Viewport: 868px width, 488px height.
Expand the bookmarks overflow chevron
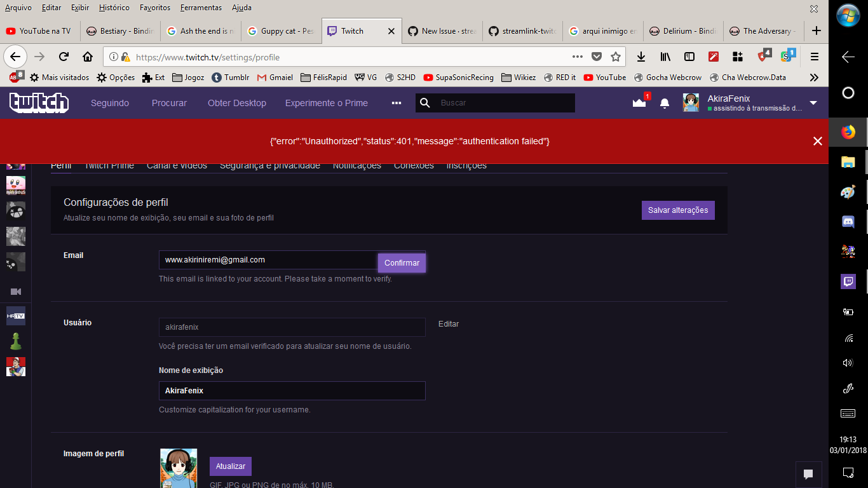815,77
